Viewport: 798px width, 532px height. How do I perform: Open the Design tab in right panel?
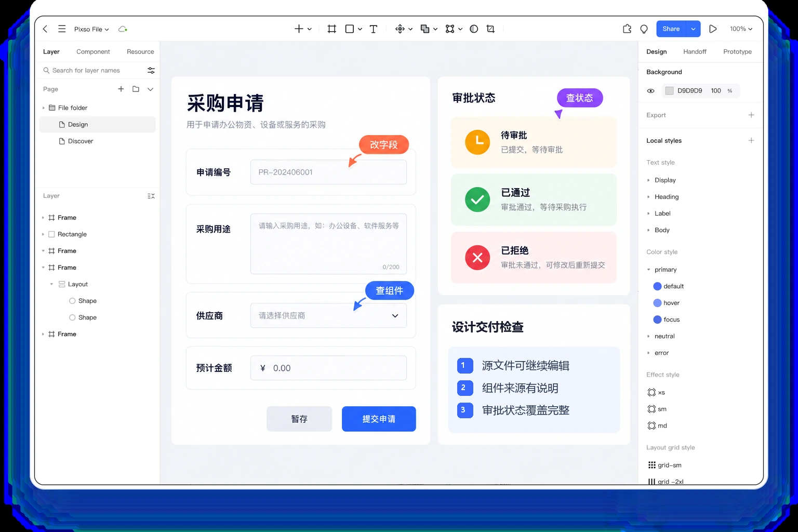[657, 51]
